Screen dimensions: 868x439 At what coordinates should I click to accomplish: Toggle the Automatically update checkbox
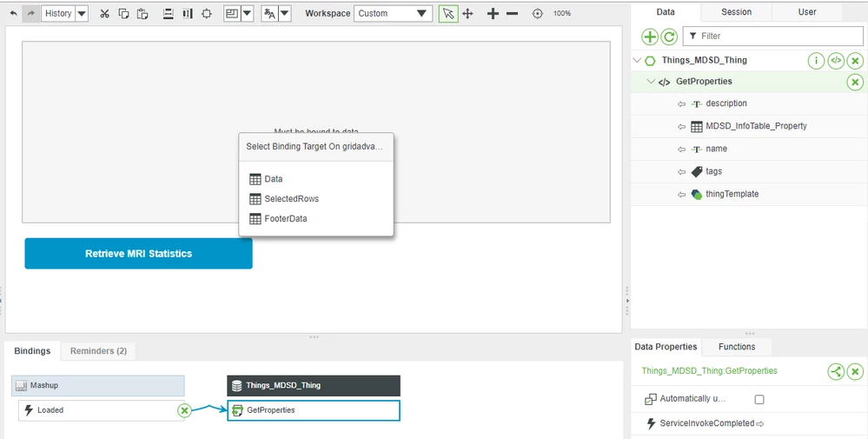tap(759, 399)
